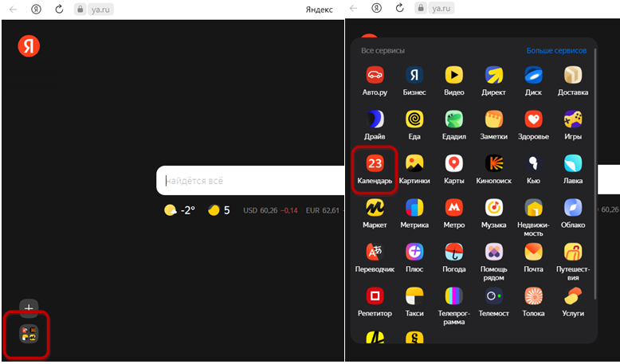Open the Телепрограмма TV guide icon
This screenshot has width=620, height=364.
(x=454, y=296)
